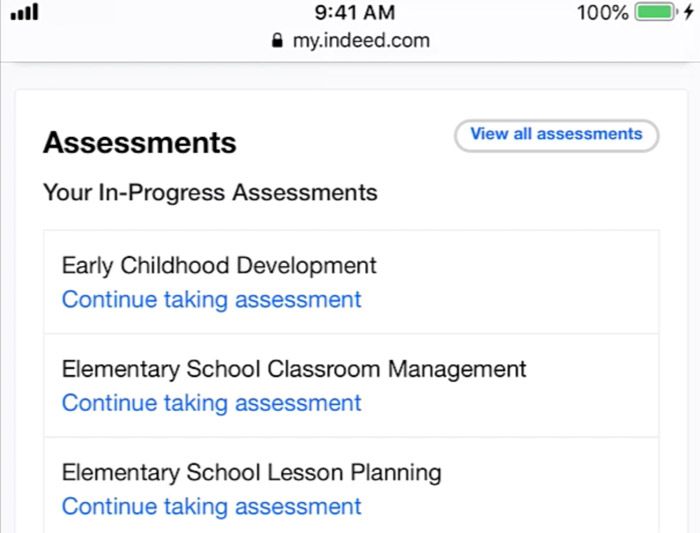Click the word Planning in the third assessment
This screenshot has width=700, height=533.
point(396,472)
